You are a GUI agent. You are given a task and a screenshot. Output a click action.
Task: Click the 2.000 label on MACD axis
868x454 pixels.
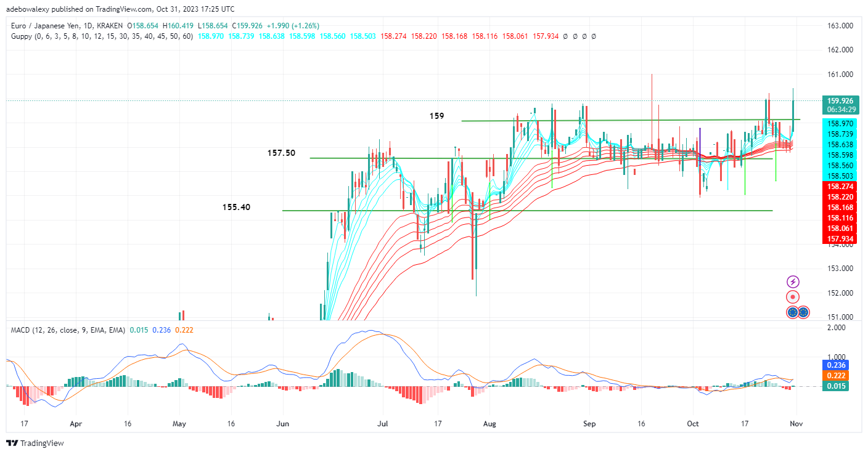(836, 328)
